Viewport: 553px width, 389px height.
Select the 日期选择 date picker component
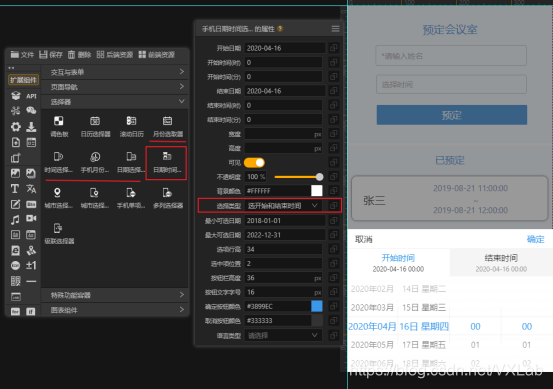point(131,162)
